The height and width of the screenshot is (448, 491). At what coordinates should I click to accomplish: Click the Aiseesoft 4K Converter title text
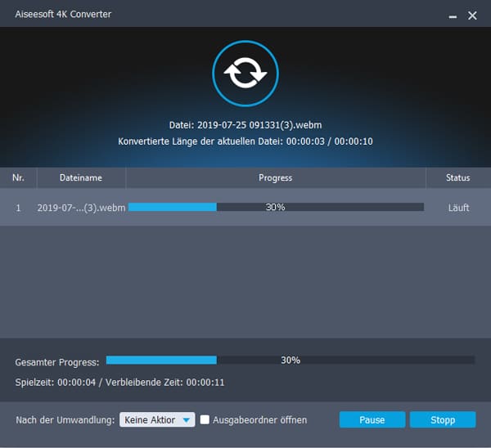[61, 15]
